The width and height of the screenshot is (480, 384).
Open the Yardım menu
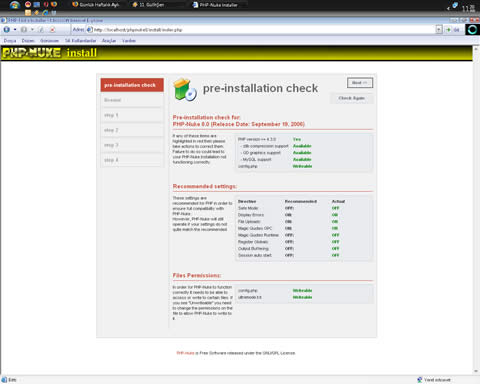(x=129, y=41)
